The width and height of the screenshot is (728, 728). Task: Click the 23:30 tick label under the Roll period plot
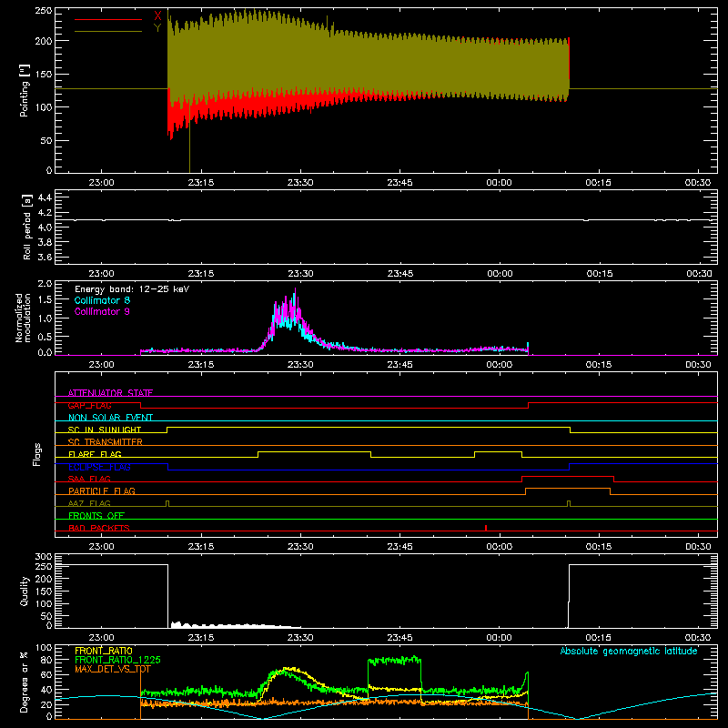point(300,274)
